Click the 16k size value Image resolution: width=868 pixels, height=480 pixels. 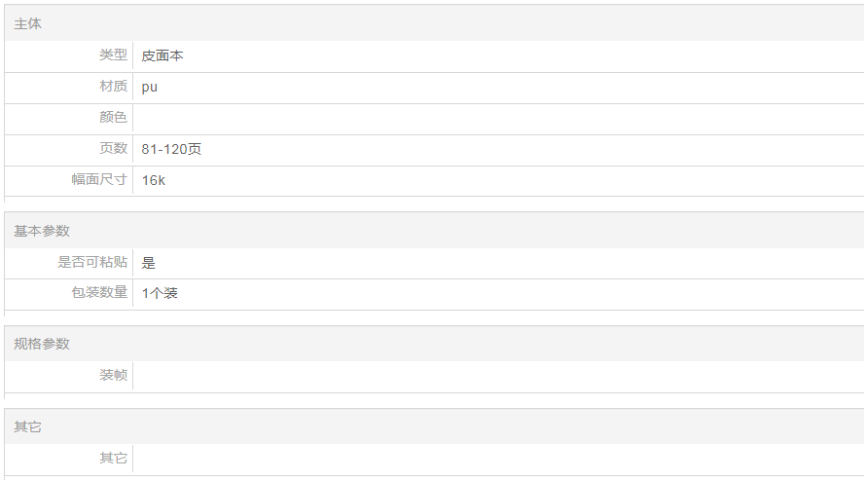[x=154, y=180]
